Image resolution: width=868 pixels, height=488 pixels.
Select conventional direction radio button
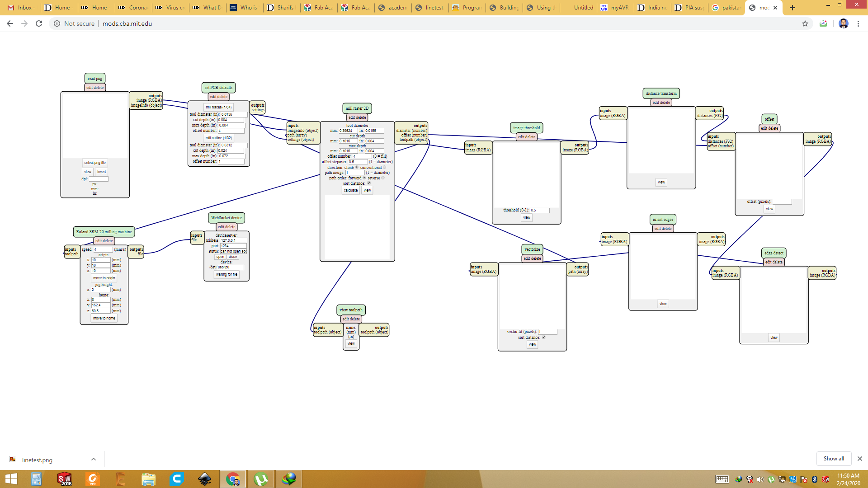pyautogui.click(x=385, y=167)
